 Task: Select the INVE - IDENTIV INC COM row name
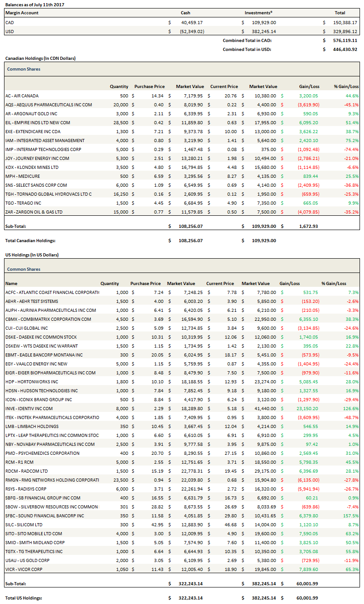tap(29, 408)
